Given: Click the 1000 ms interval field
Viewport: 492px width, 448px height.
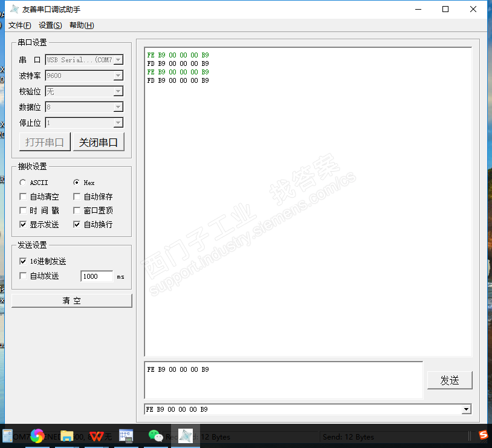Looking at the screenshot, I should coord(97,276).
